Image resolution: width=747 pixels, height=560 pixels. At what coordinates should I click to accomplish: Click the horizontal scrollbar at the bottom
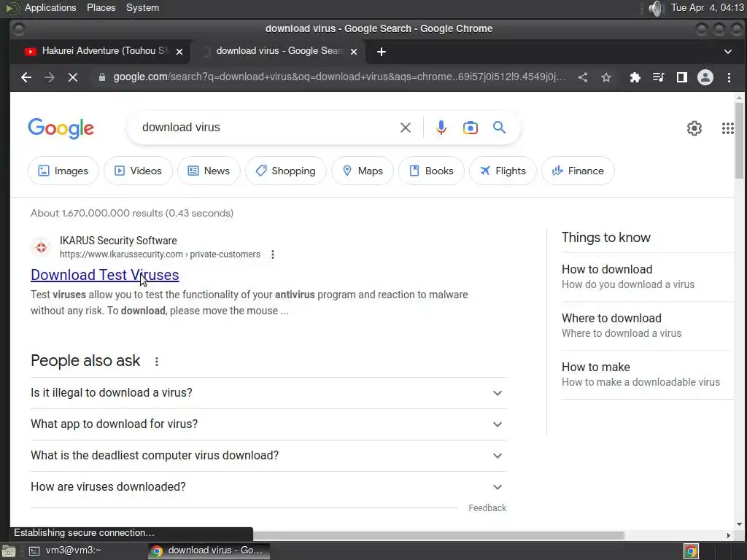[438, 535]
